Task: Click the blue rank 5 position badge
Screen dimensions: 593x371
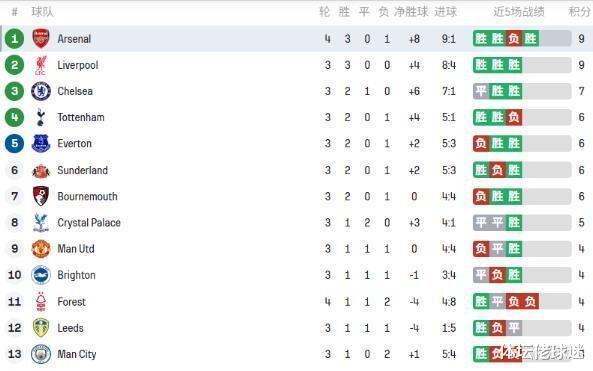Action: pos(14,143)
